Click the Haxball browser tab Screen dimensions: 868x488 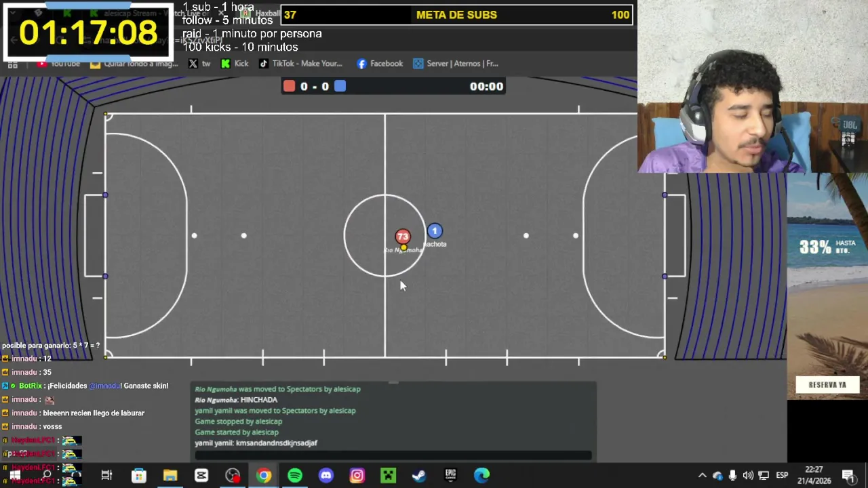[x=261, y=13]
